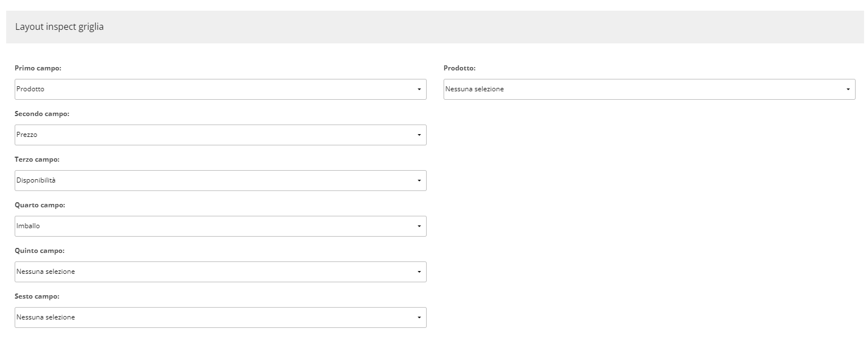Click the caret arrow of Primo campo select
Screen dimensions: 868x342
click(x=419, y=90)
